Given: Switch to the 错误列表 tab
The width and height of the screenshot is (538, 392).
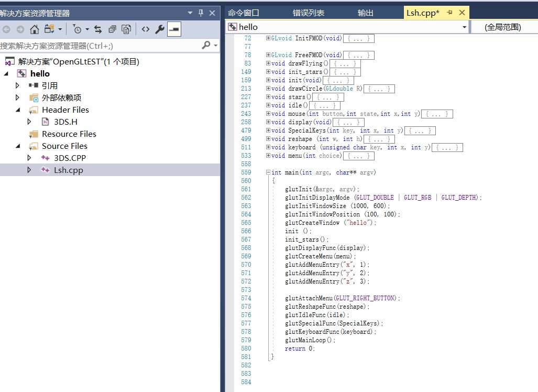Looking at the screenshot, I should (308, 13).
